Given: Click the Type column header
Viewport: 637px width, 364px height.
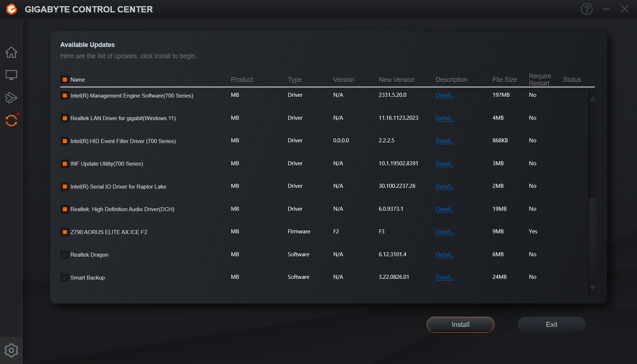Looking at the screenshot, I should pyautogui.click(x=294, y=80).
